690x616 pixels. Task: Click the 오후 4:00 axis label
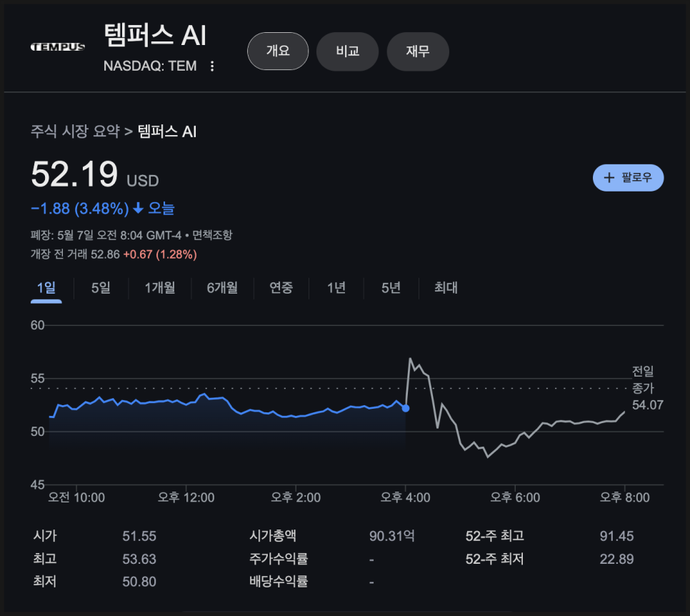click(x=405, y=497)
